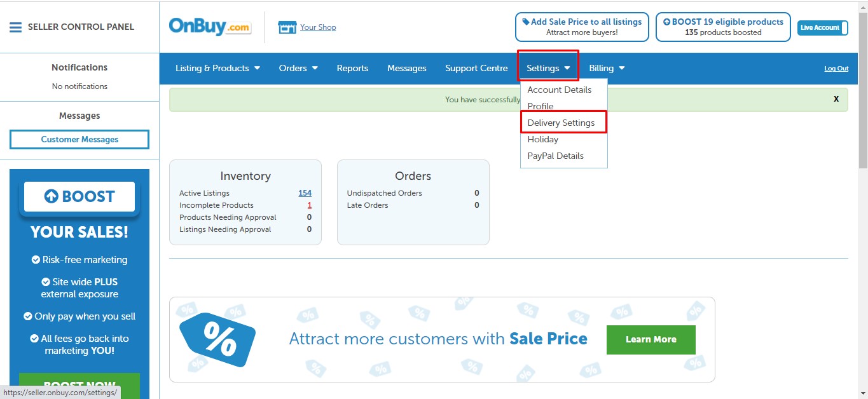Click the OnBuy.com logo
Viewport: 868px width, 399px height.
click(210, 27)
